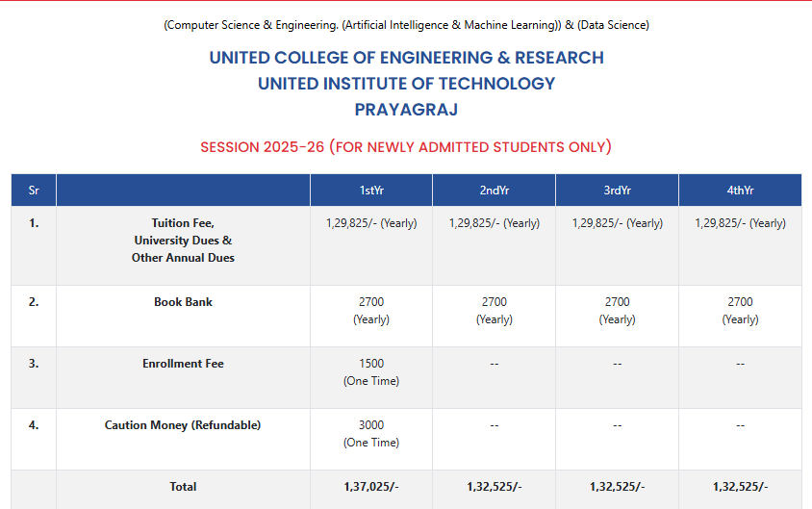Click the 4thYr Book Bank 2700 cell

[x=740, y=311]
